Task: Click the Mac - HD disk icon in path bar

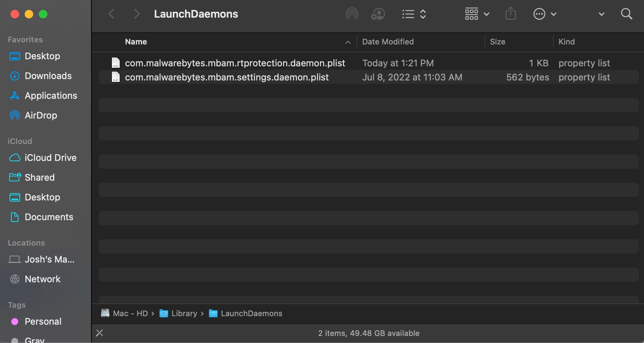Action: tap(105, 313)
